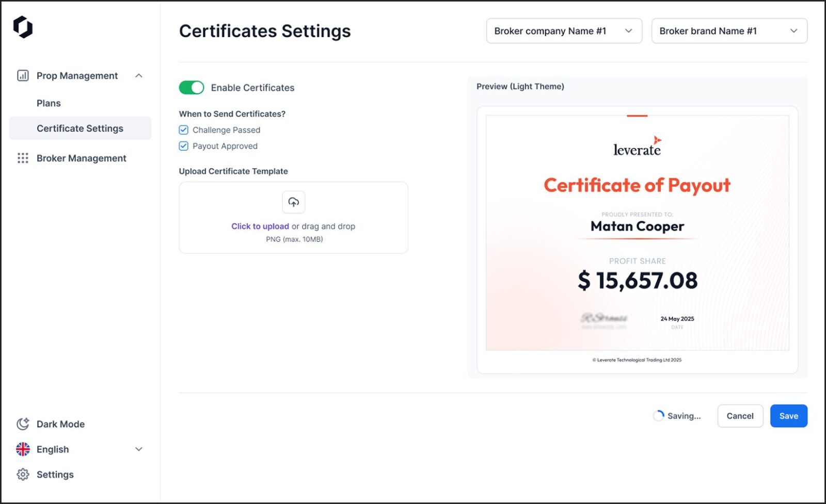826x504 pixels.
Task: Click the Certificate of Payout preview image
Action: 637,233
